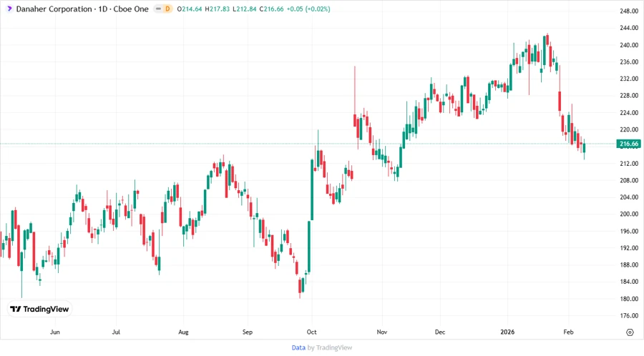This screenshot has height=356, width=644.
Task: Click the 200.00 price axis label
Action: 629,214
